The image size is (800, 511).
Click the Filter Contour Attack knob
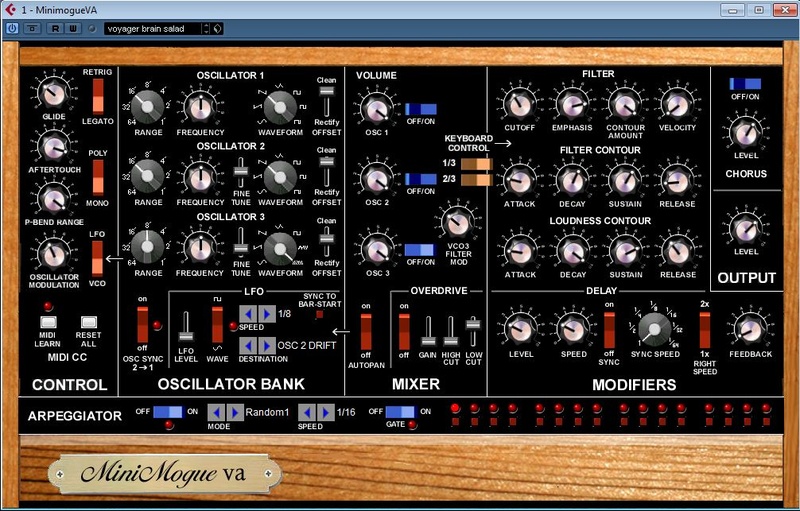point(519,181)
